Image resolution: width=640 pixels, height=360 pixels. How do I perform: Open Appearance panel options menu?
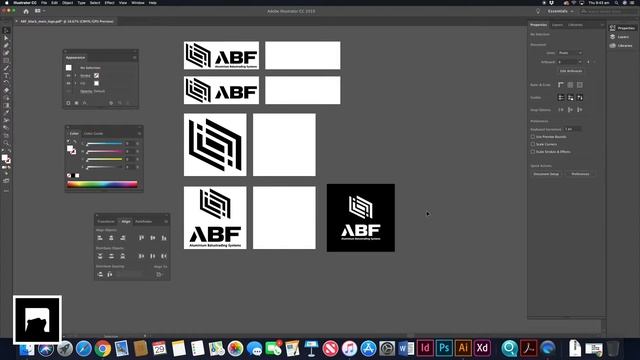click(x=134, y=58)
